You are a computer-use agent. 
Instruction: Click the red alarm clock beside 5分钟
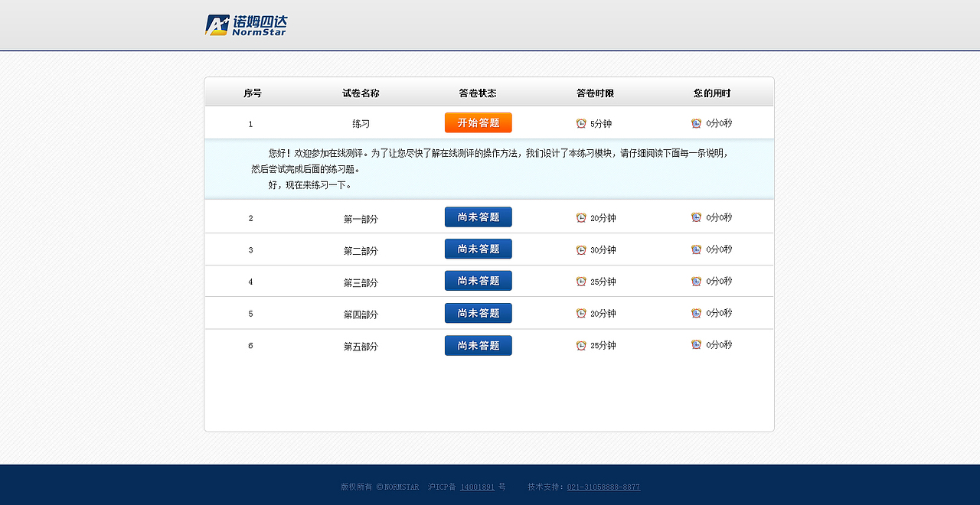point(580,122)
